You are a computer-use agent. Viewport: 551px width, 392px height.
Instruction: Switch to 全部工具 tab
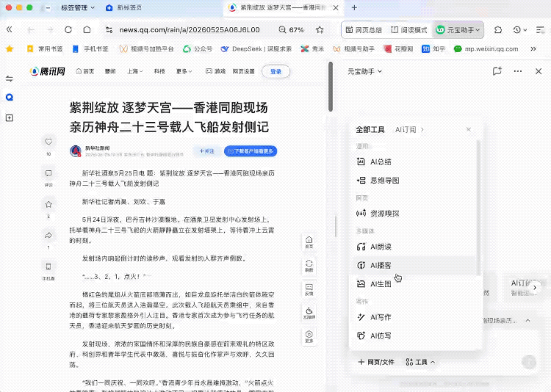(x=370, y=130)
